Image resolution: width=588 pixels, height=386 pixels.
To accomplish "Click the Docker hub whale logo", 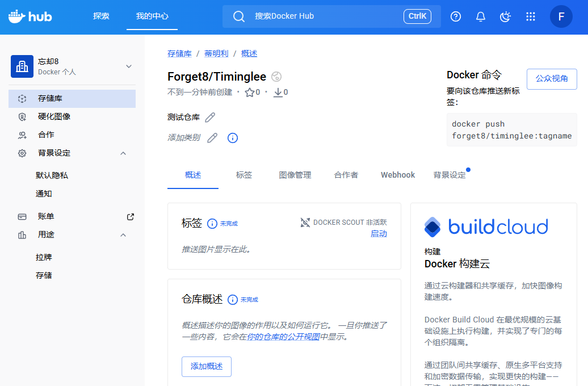I will (x=30, y=16).
